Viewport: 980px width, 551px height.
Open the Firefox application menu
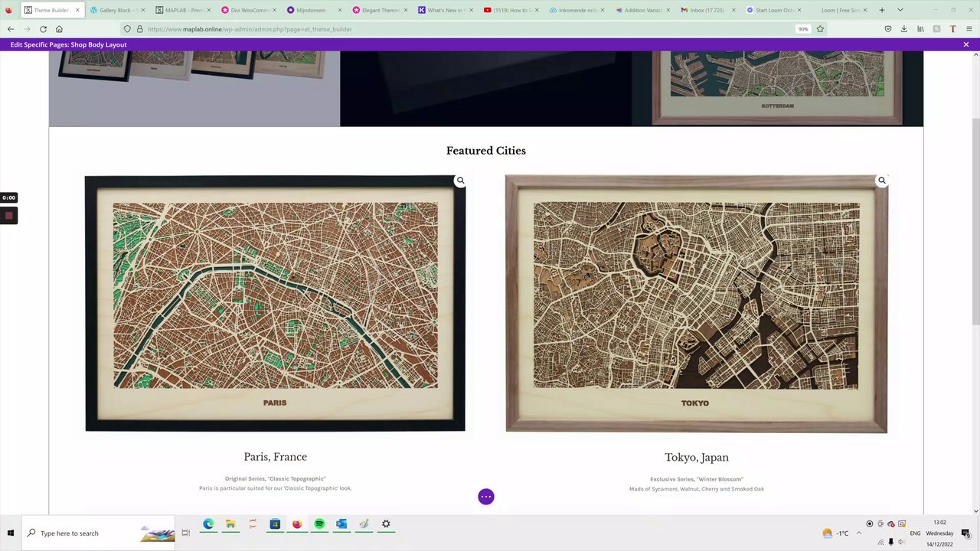pos(969,29)
